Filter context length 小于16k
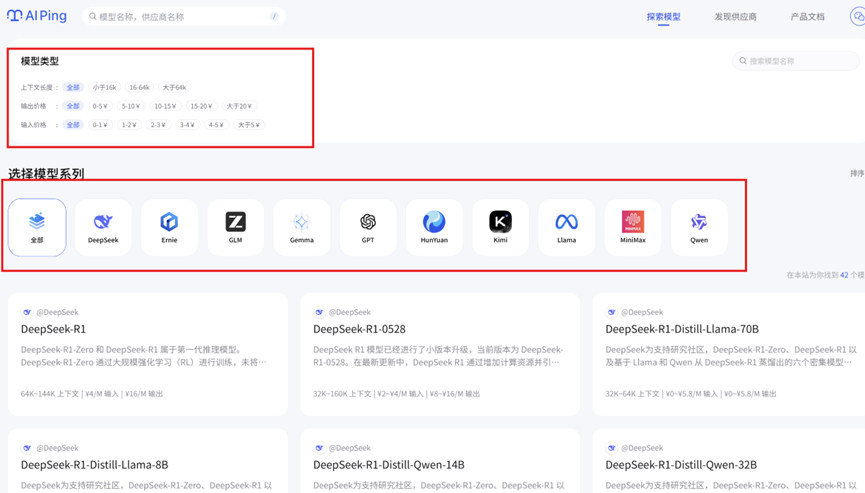 [x=104, y=87]
